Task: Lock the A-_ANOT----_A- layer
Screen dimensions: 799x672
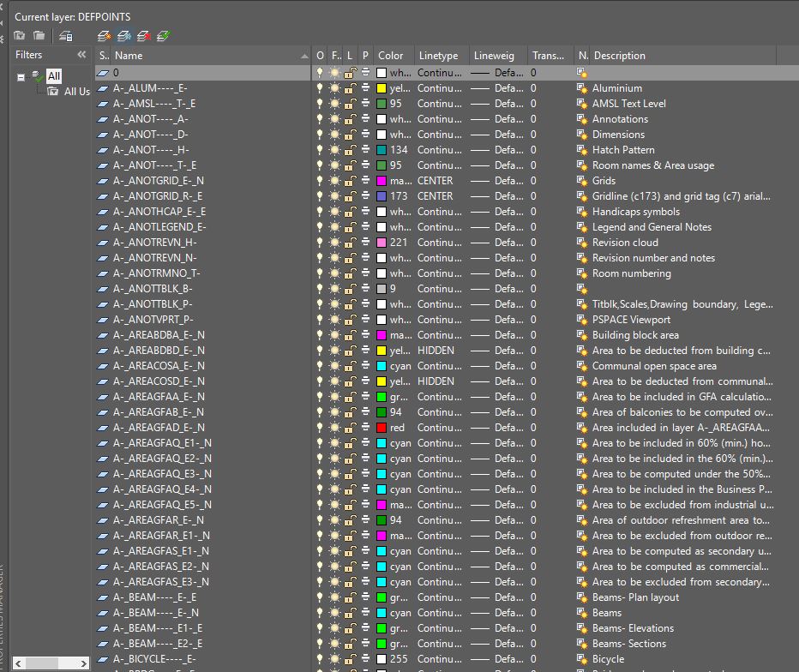Action: click(x=349, y=118)
